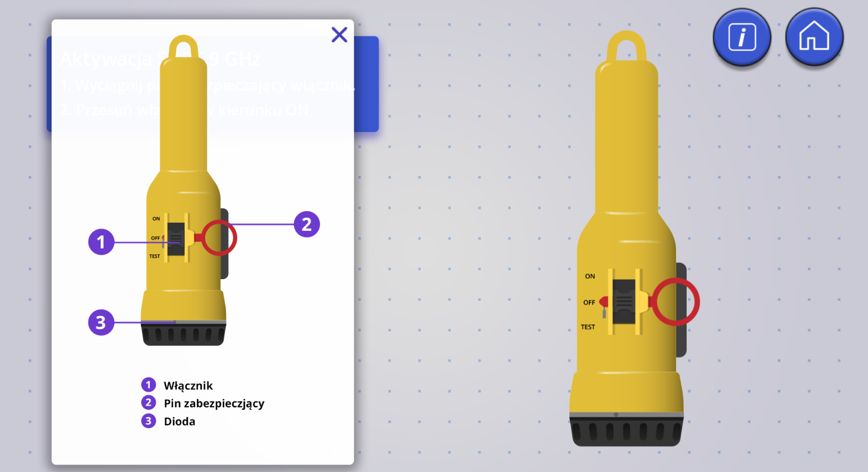Click the hanging loop on top of the large beacon
The width and height of the screenshot is (868, 472).
click(627, 46)
